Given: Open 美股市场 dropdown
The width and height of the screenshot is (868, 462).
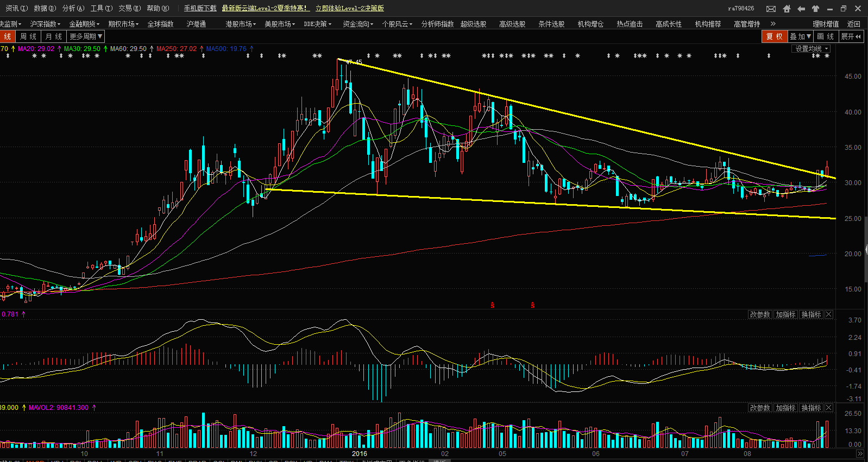Looking at the screenshot, I should pos(280,24).
